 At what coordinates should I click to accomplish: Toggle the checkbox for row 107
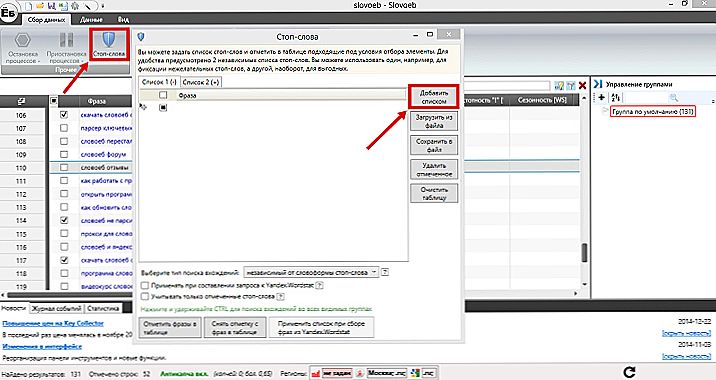click(x=64, y=128)
